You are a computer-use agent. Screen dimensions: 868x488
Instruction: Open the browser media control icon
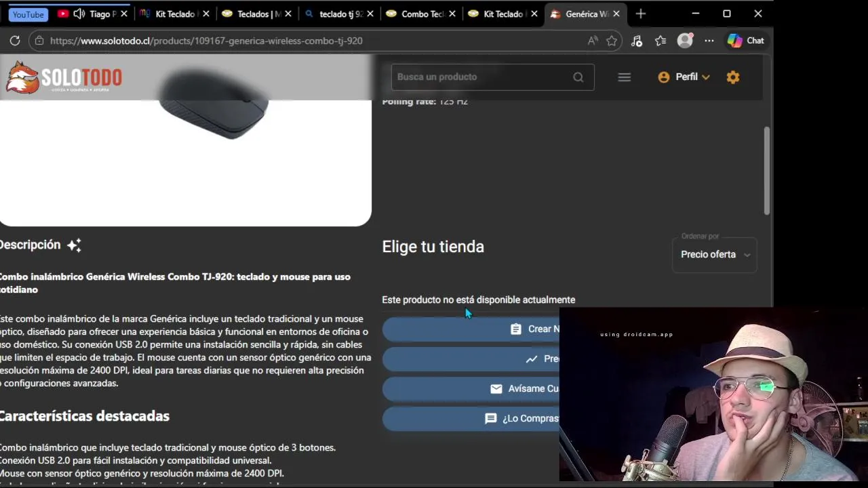[x=636, y=41]
